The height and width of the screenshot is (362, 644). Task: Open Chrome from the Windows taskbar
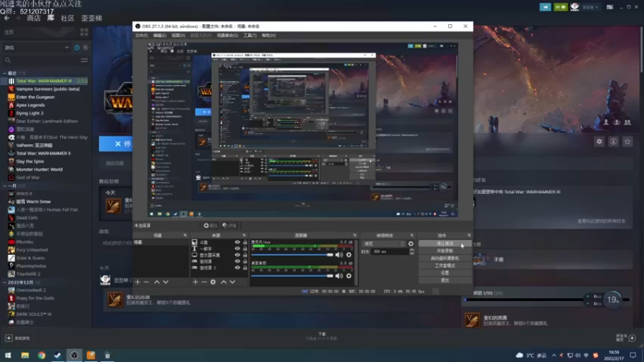pos(42,355)
